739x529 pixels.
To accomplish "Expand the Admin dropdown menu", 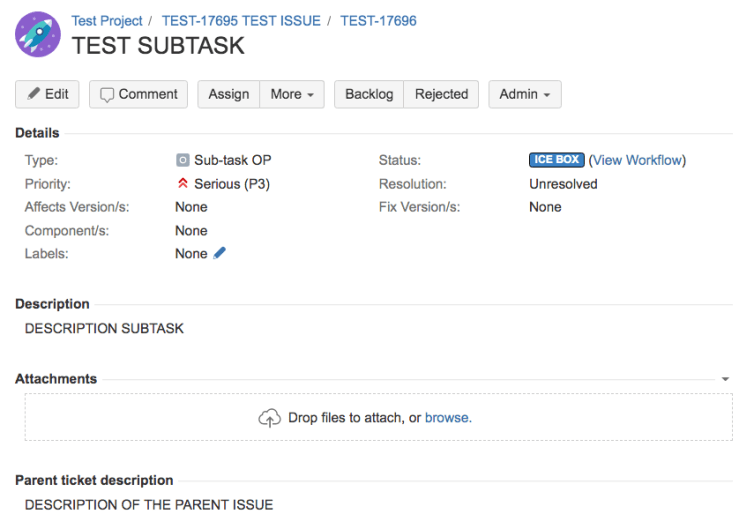I will (524, 94).
